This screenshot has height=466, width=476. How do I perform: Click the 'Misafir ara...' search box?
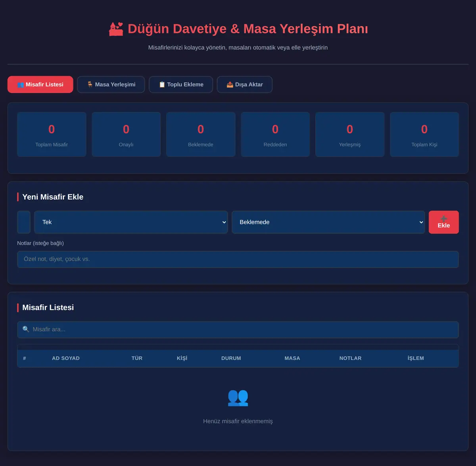pos(238,329)
